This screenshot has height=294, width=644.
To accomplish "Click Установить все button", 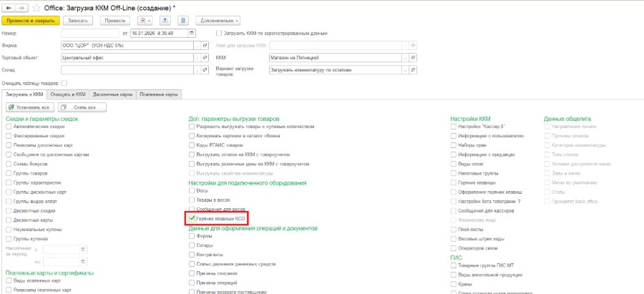I will [30, 107].
